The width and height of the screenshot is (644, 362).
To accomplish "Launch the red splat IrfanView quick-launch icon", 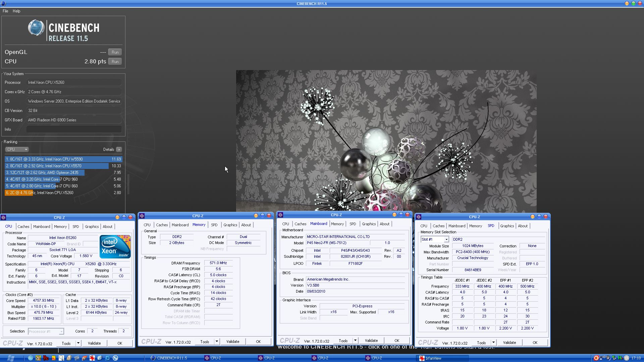I will [x=92, y=358].
